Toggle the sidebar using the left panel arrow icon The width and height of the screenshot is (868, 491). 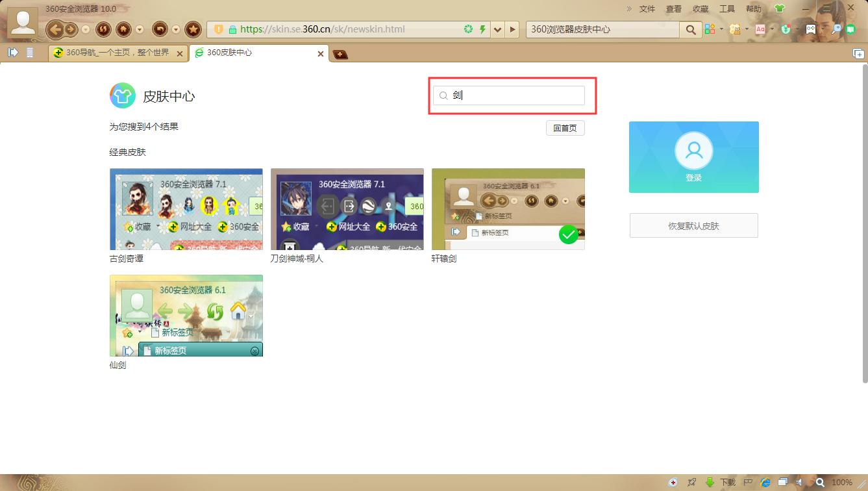(12, 53)
